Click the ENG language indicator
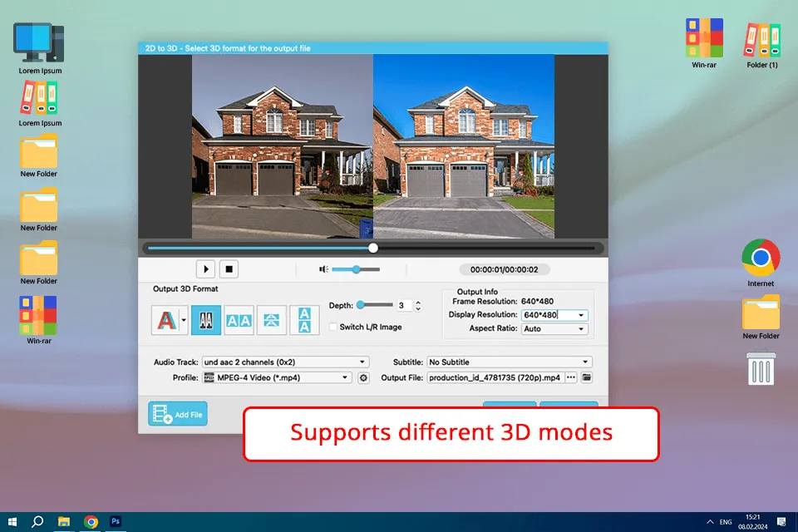 [726, 522]
